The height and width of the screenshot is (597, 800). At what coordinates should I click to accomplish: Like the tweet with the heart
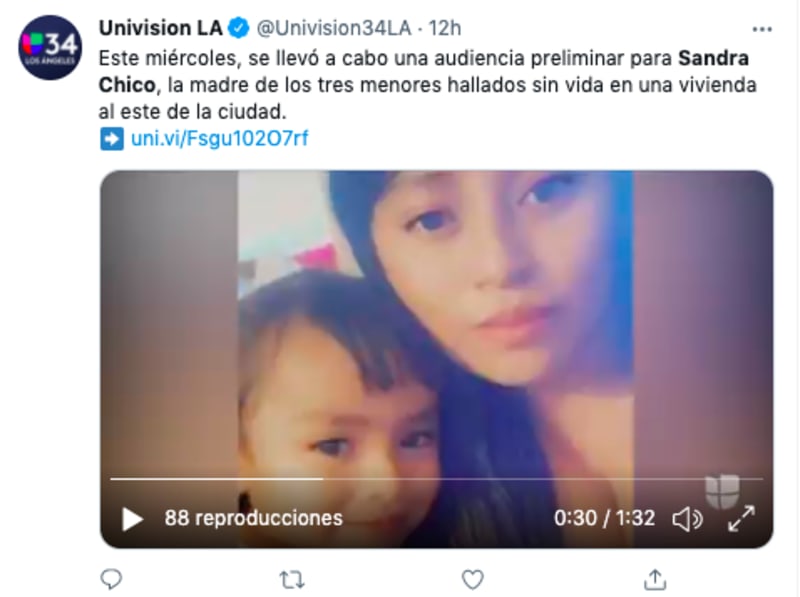tap(472, 580)
